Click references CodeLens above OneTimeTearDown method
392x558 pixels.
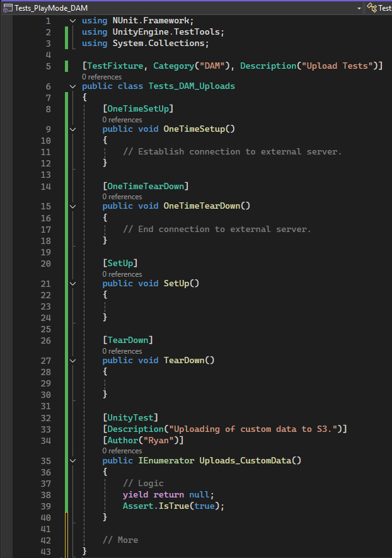[122, 197]
